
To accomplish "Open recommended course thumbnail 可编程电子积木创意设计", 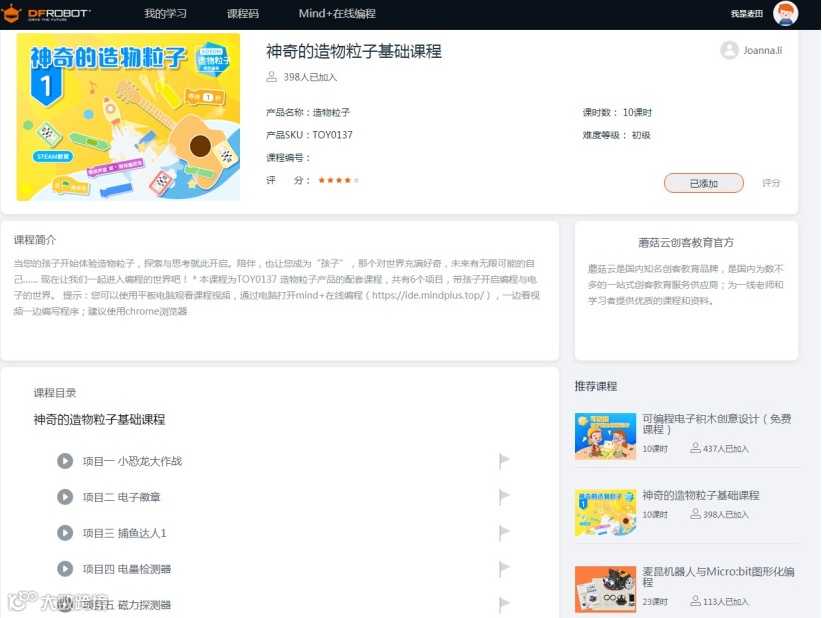I will 605,436.
